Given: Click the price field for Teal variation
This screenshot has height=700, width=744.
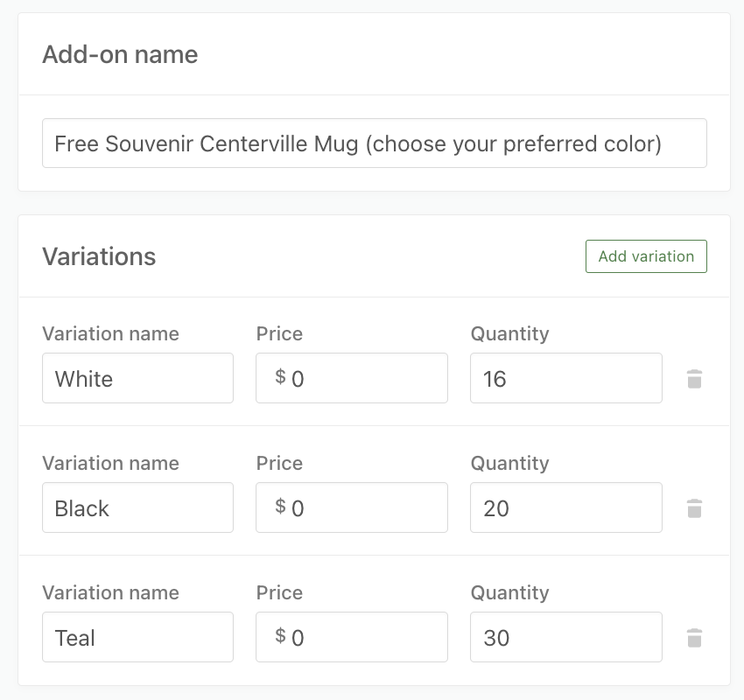Looking at the screenshot, I should coord(352,637).
